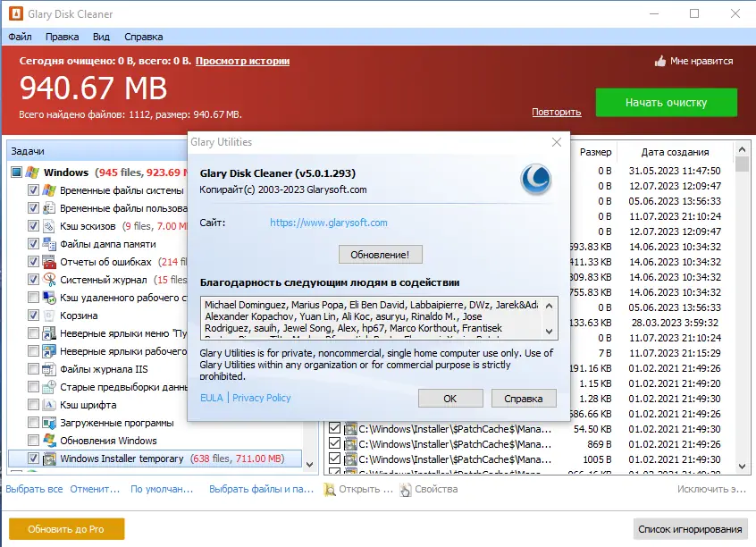
Task: Click 'Начать очистку' green button
Action: click(x=666, y=102)
